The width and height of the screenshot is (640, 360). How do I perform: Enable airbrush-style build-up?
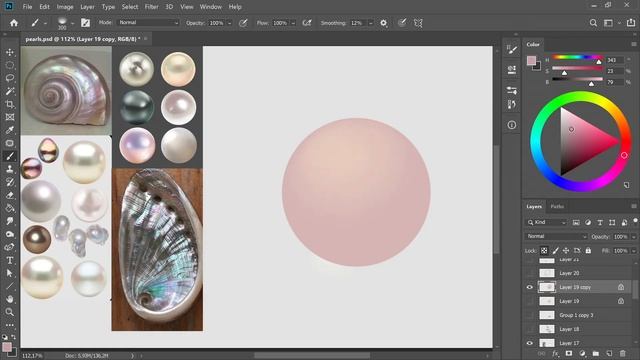(307, 23)
